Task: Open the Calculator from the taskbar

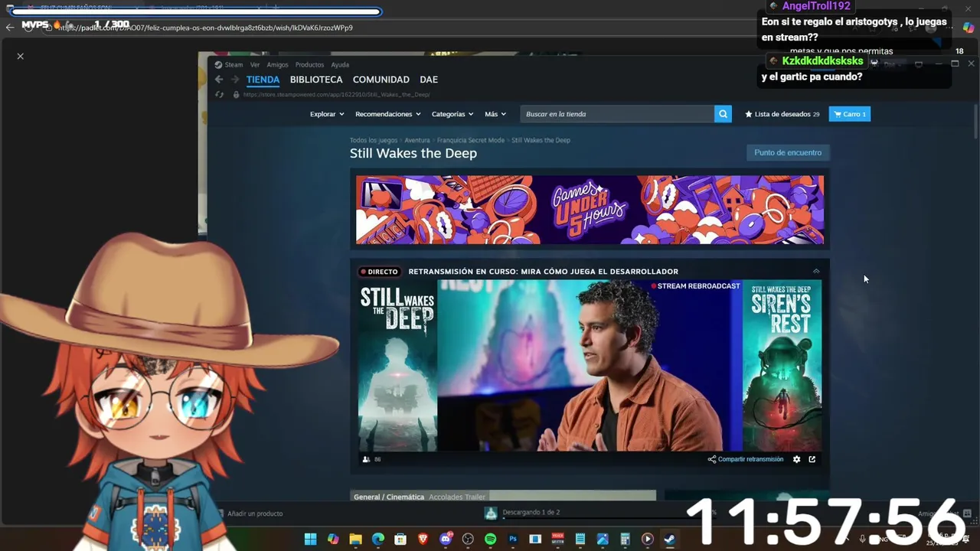Action: tap(625, 540)
